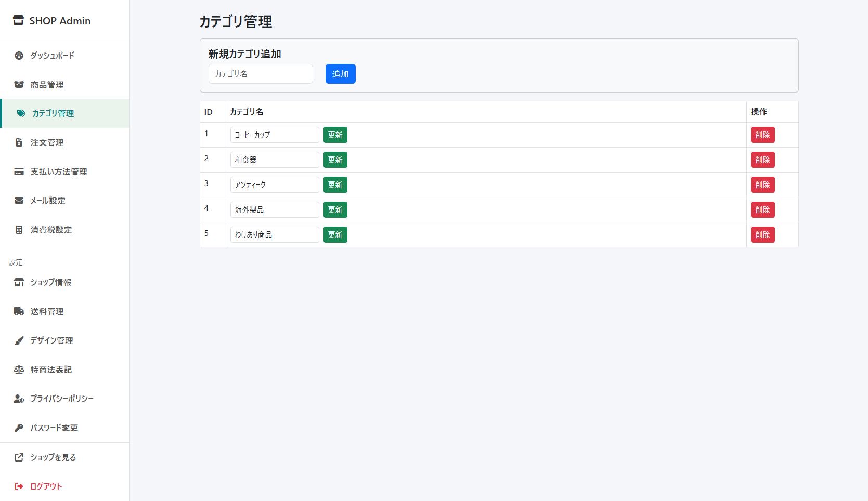The image size is (868, 501).
Task: Click the consumption tax calculator icon
Action: point(19,230)
